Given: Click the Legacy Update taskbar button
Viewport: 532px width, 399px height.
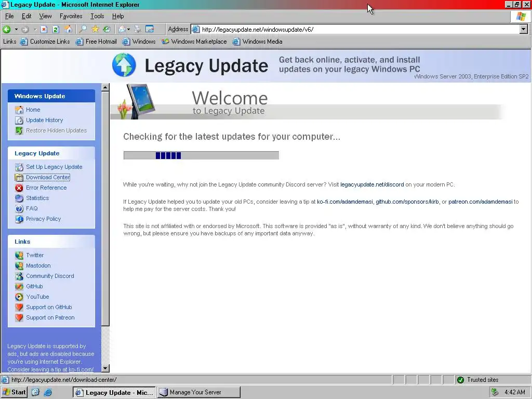Looking at the screenshot, I should (x=114, y=392).
